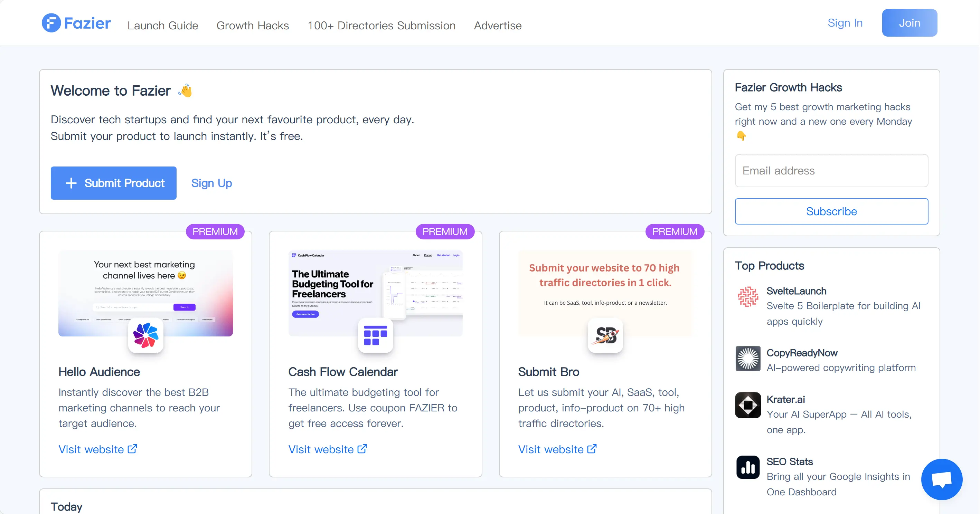Click the Today section heading
Viewport: 980px width, 514px height.
tap(67, 506)
